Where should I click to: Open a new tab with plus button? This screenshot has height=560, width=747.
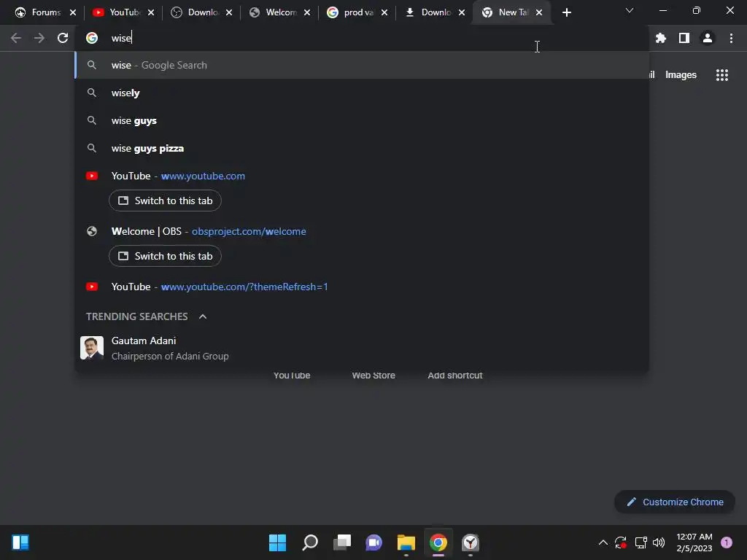(x=566, y=12)
